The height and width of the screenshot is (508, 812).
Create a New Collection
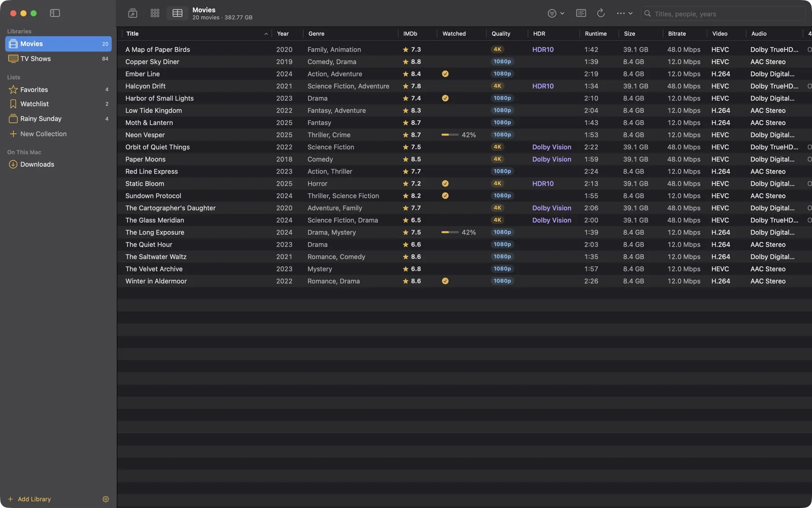tap(38, 134)
